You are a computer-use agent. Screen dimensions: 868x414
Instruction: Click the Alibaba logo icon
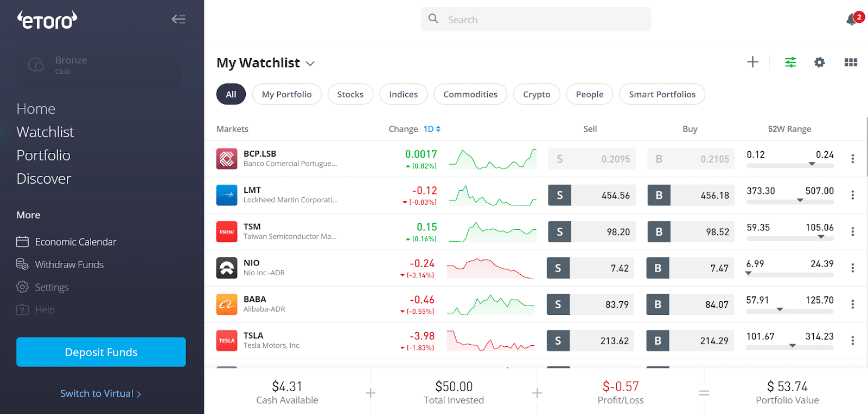point(227,304)
